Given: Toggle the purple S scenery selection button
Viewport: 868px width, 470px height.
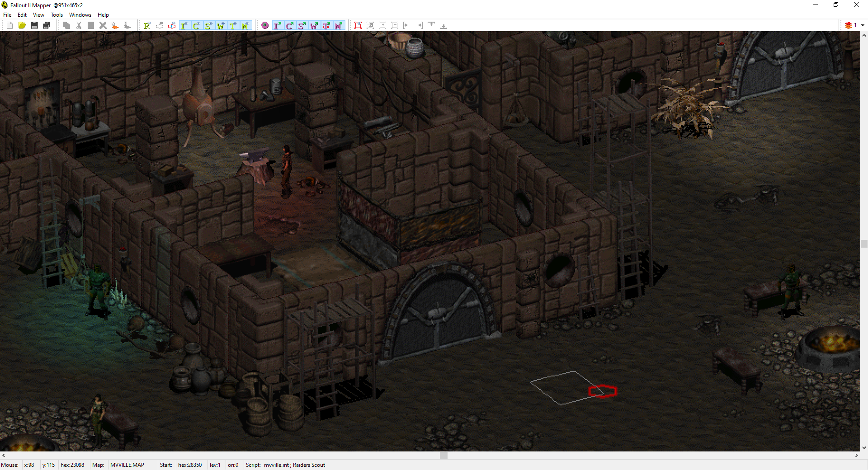Looking at the screenshot, I should [302, 26].
